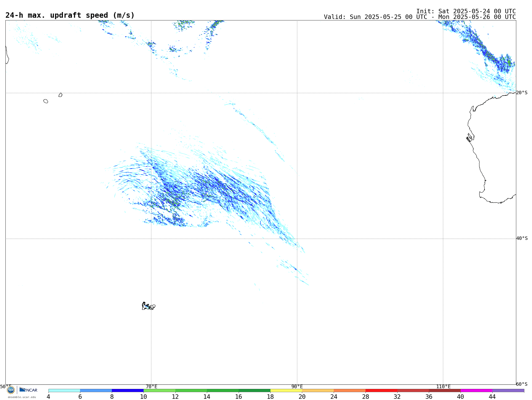
Task: Click the yellow 18–20 colorbar swatch
Action: pos(286,391)
